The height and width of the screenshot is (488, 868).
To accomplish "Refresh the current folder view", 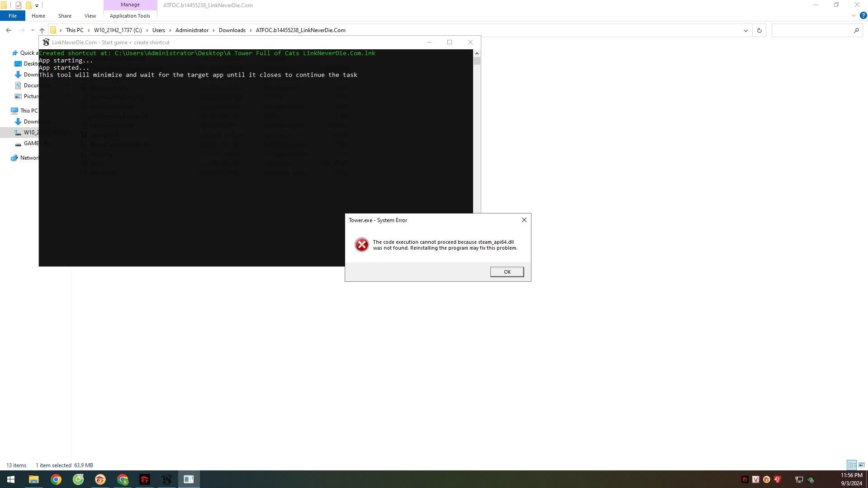I will tap(759, 30).
